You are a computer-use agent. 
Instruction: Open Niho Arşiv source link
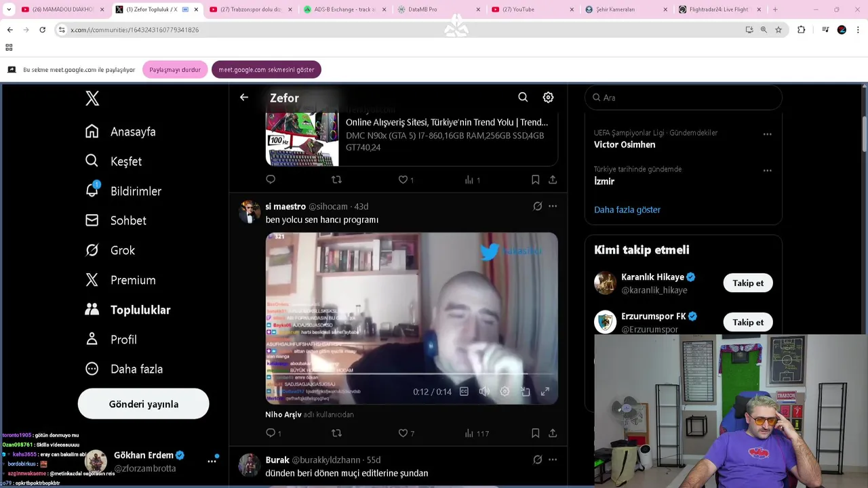click(x=283, y=414)
